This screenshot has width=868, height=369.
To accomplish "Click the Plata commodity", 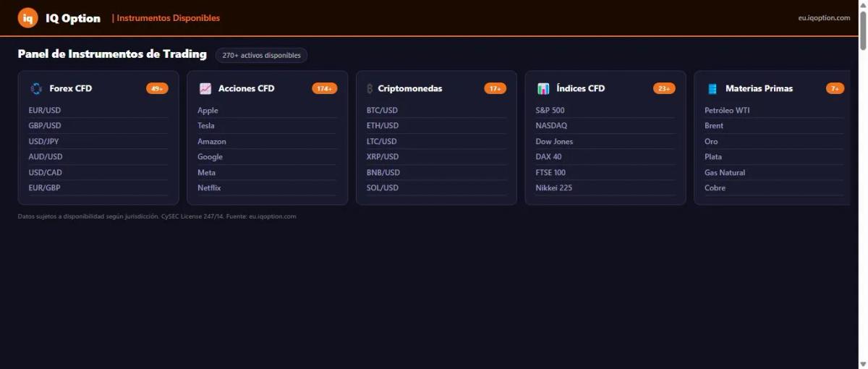I will click(775, 156).
